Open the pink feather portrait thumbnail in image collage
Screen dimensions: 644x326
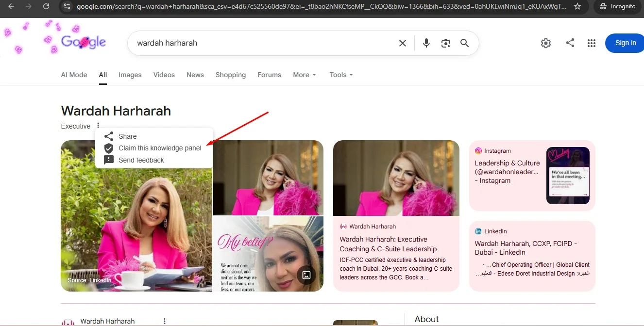pyautogui.click(x=268, y=178)
